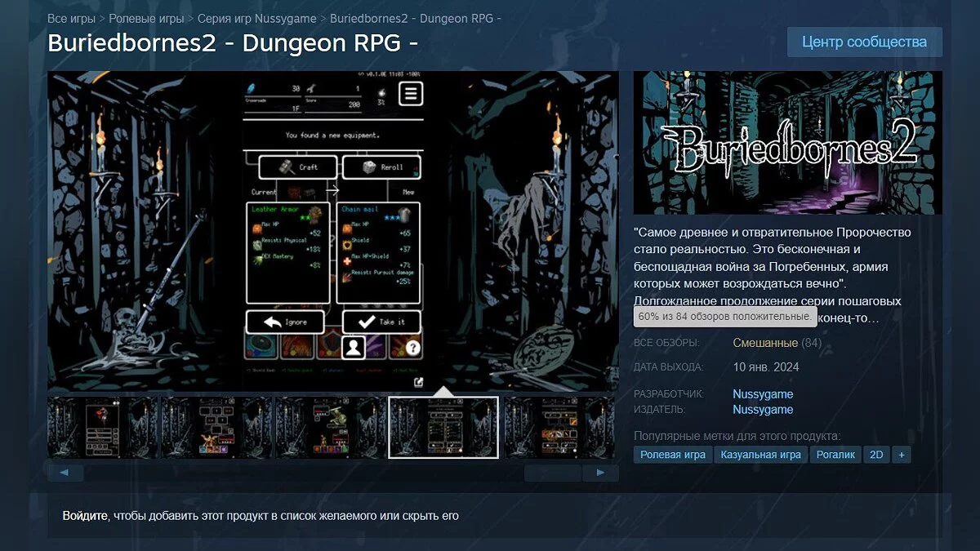Select the third screenshot thumbnail
980x551 pixels.
[x=330, y=427]
